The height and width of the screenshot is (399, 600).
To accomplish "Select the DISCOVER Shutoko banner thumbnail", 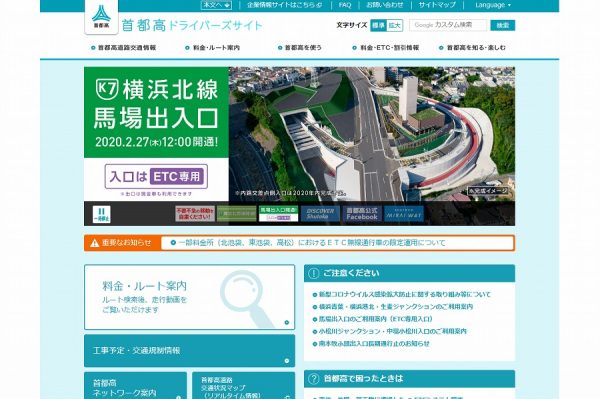I will 320,214.
